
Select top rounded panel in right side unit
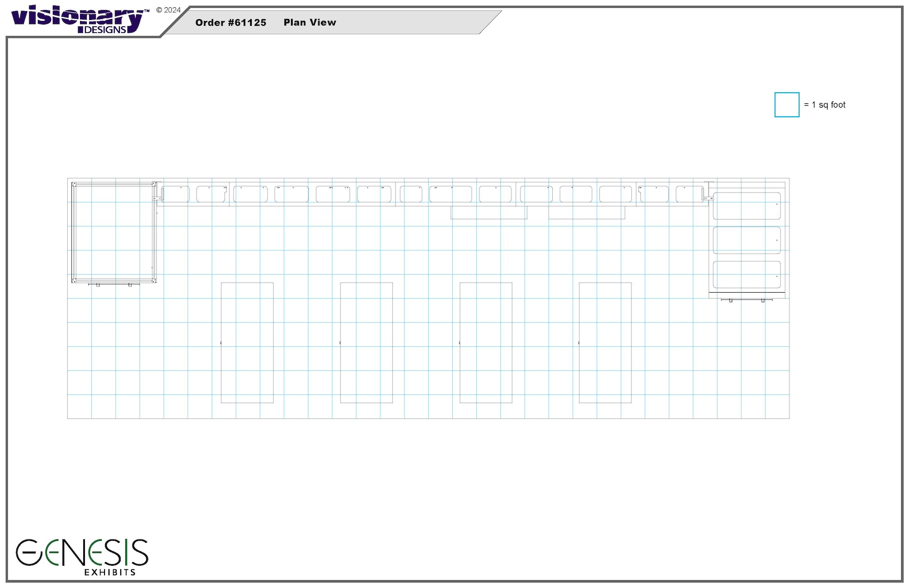746,206
